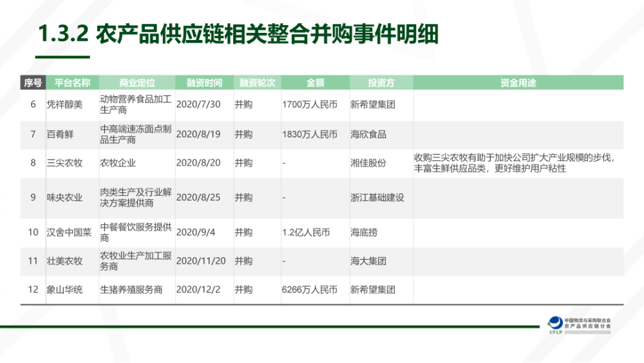Screen dimensions: 644x363
Task: Click the amount '1700万人民币'
Action: tap(310, 104)
